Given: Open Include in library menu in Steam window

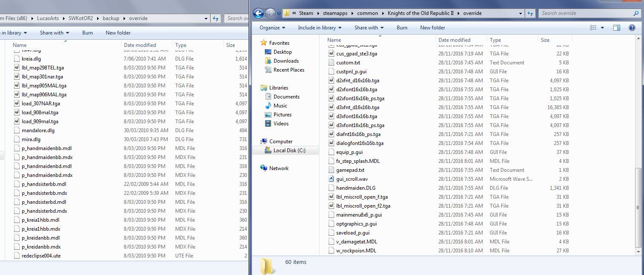Looking at the screenshot, I should pos(319,28).
